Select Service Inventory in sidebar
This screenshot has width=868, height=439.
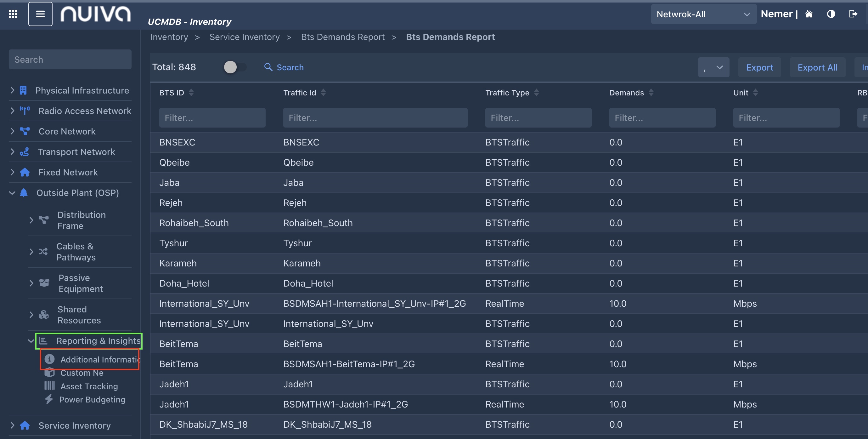74,425
